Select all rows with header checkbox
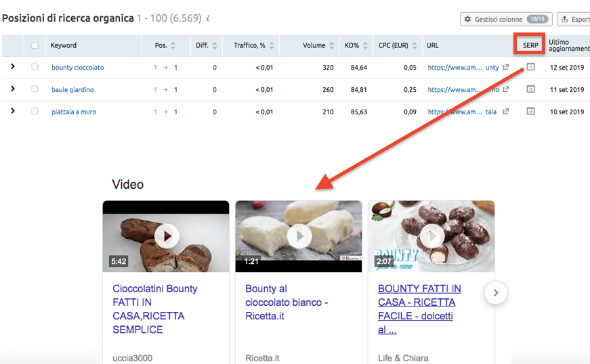The height and width of the screenshot is (364, 590). coord(35,45)
